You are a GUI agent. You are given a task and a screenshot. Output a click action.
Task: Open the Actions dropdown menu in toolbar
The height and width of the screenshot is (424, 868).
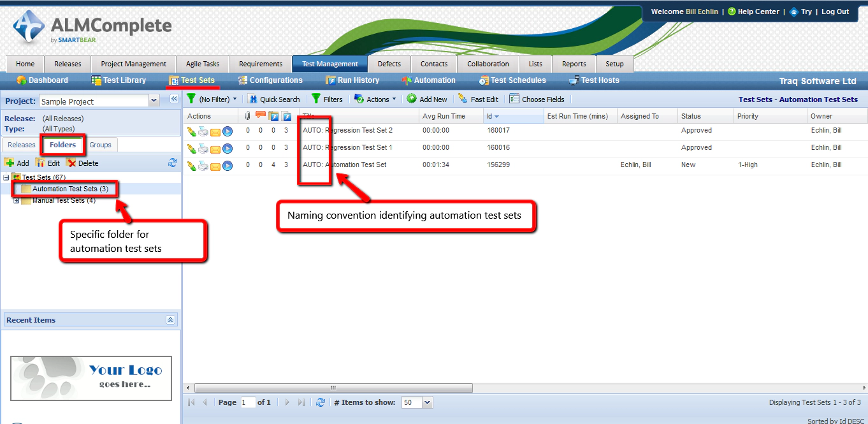pos(375,99)
